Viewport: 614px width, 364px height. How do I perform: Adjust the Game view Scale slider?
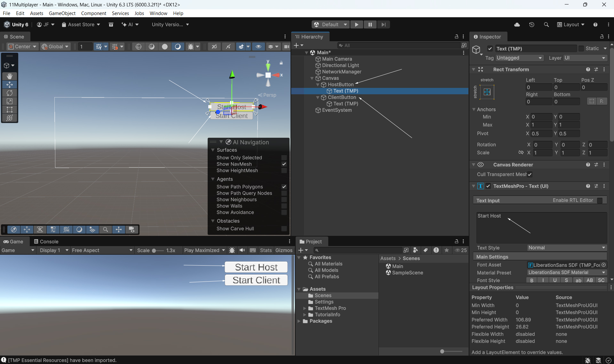tap(154, 251)
